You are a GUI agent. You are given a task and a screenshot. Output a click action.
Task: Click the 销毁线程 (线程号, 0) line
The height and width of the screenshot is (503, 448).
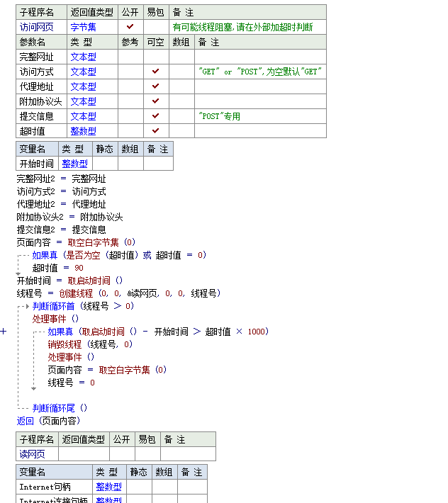click(x=90, y=344)
